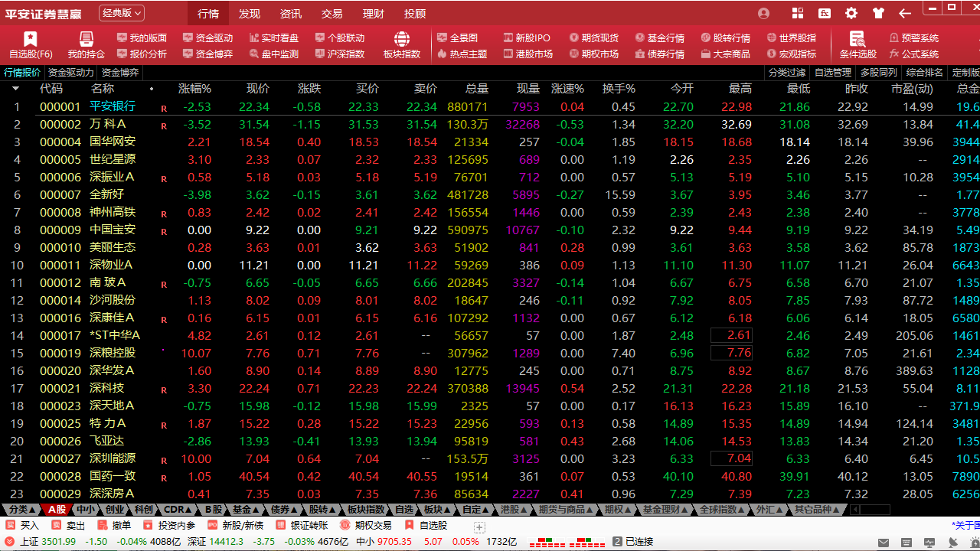Switch to the 理财 main tab
Viewport: 980px width, 551px height.
point(374,14)
